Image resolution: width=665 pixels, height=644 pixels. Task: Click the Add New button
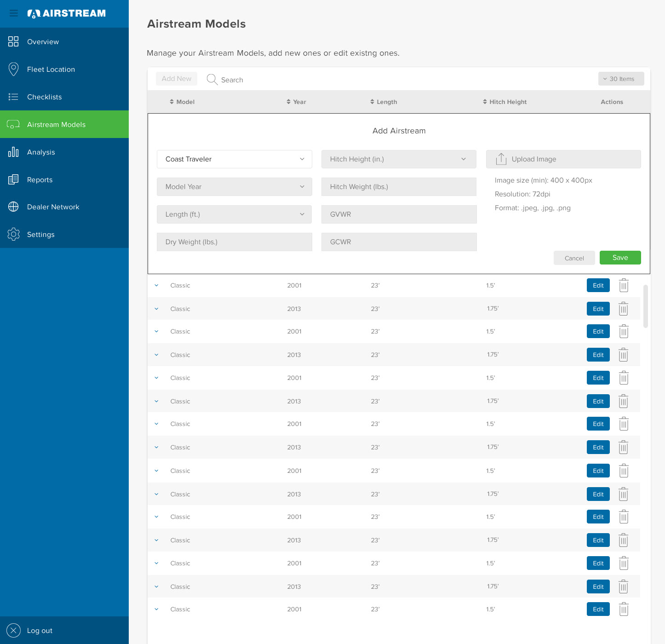coord(177,79)
